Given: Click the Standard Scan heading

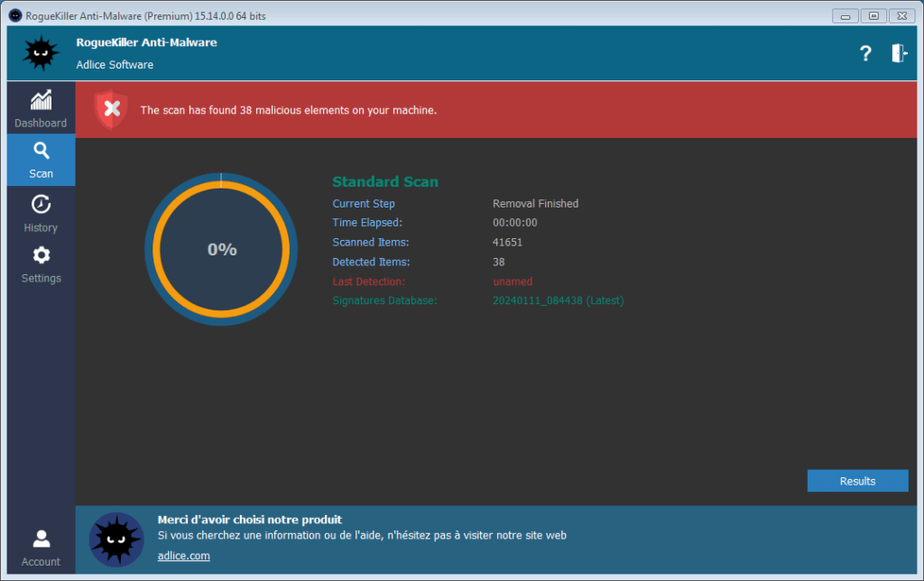Looking at the screenshot, I should [x=385, y=181].
